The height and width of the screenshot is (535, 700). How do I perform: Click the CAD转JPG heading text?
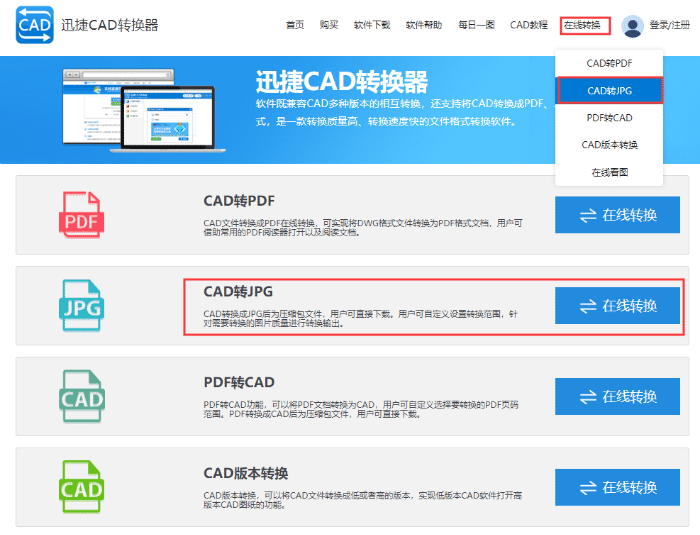click(238, 292)
